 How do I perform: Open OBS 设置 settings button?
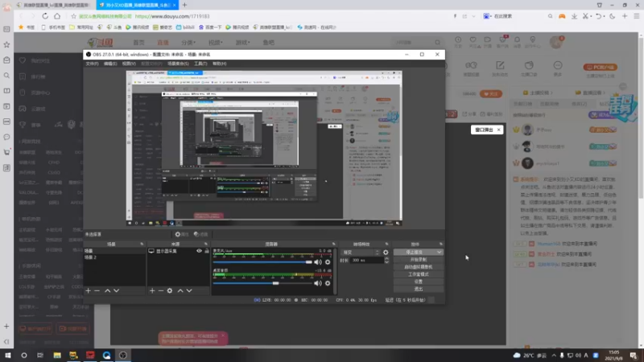pyautogui.click(x=418, y=282)
